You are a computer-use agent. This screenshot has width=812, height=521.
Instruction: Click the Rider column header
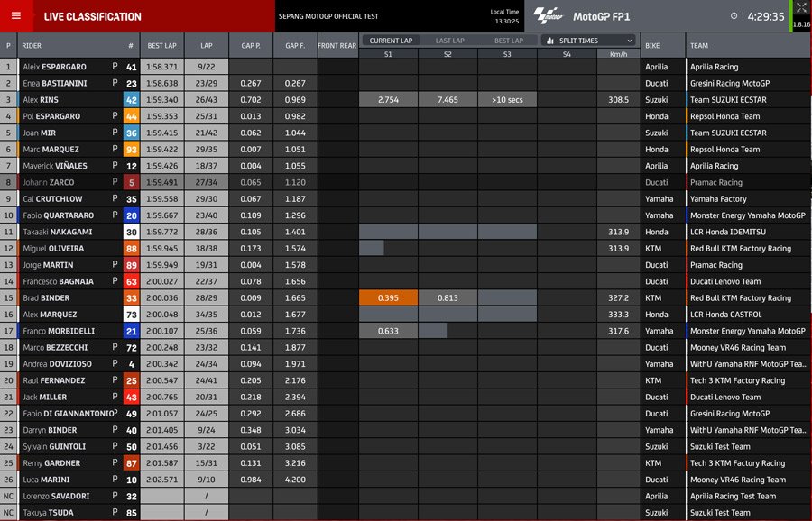pyautogui.click(x=32, y=46)
